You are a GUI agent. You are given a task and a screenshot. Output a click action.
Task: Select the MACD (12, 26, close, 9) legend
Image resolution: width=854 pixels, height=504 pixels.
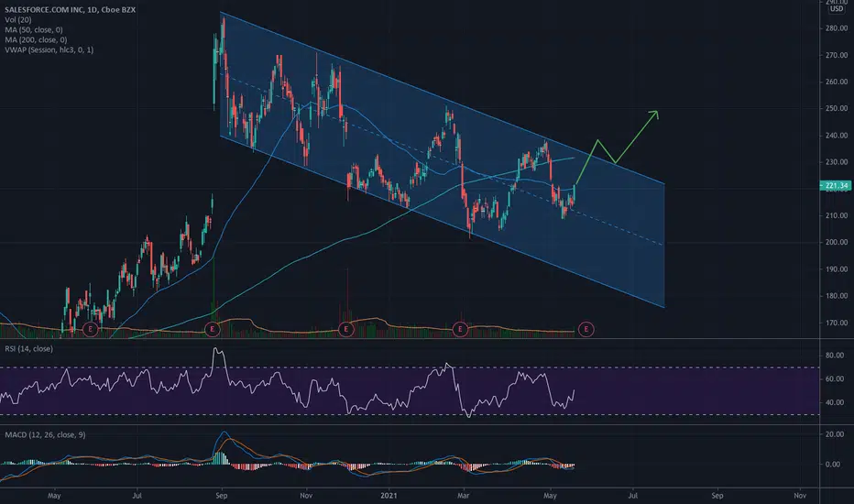(x=45, y=434)
